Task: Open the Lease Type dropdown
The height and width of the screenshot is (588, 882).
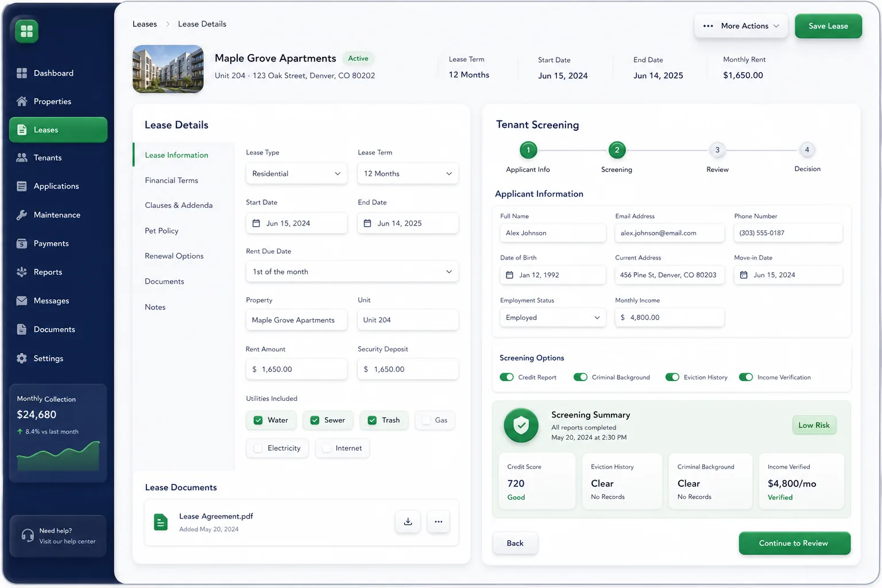Action: 296,173
